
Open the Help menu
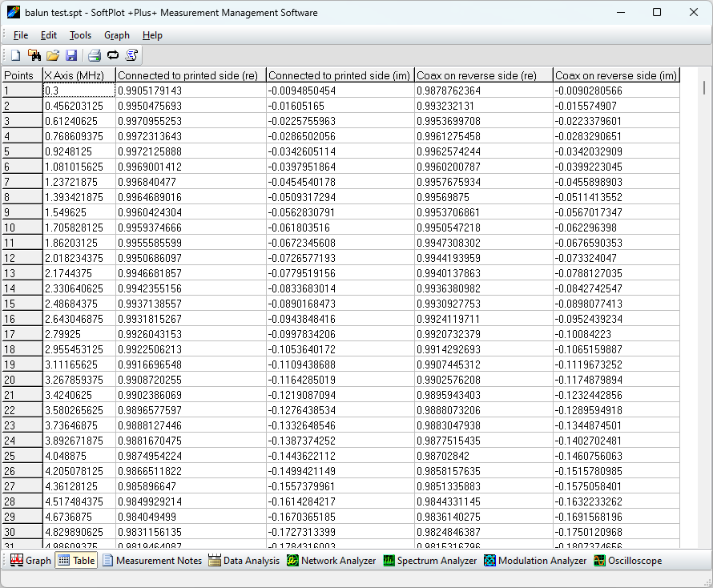[x=152, y=35]
